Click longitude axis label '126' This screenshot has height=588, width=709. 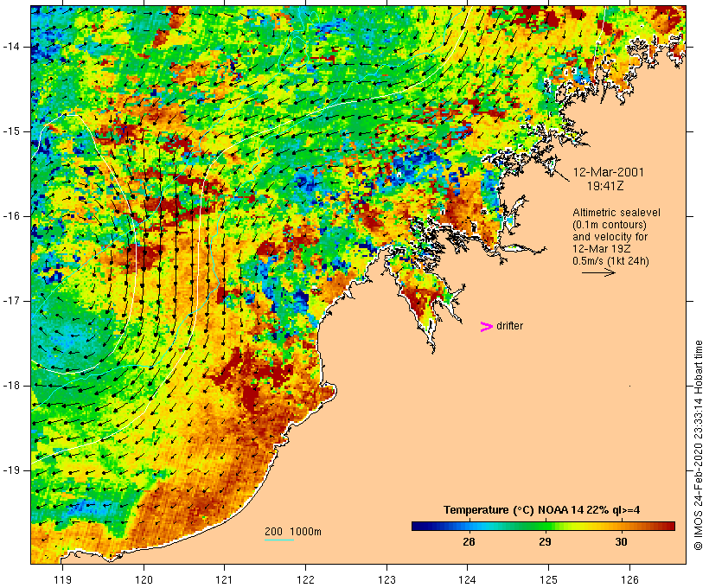pyautogui.click(x=629, y=579)
